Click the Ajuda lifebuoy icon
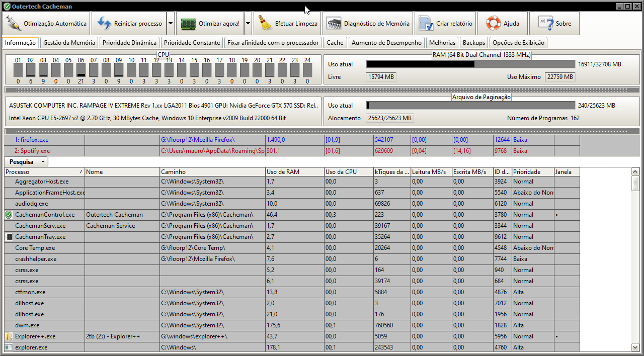This screenshot has height=356, width=644. [x=493, y=24]
